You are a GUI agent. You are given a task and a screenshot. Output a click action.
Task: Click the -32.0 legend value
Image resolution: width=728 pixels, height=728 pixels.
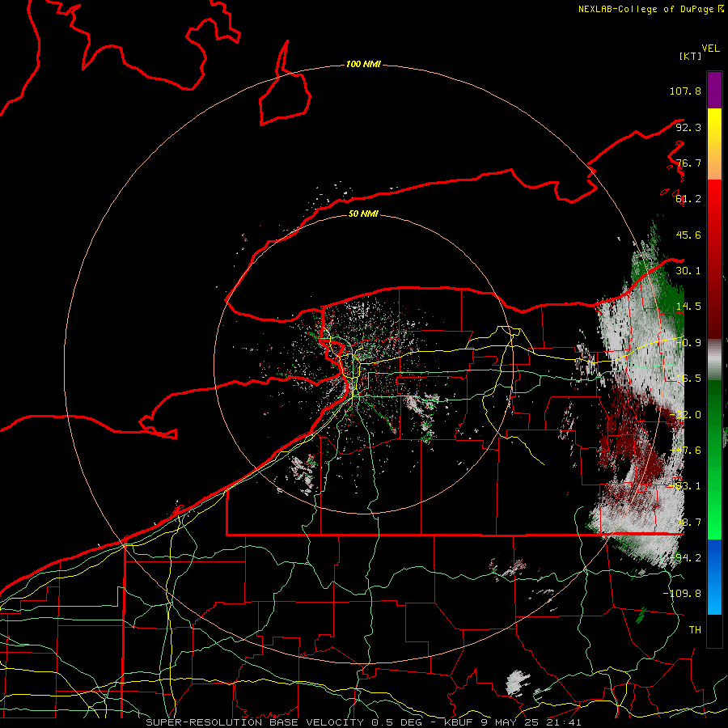coord(685,415)
